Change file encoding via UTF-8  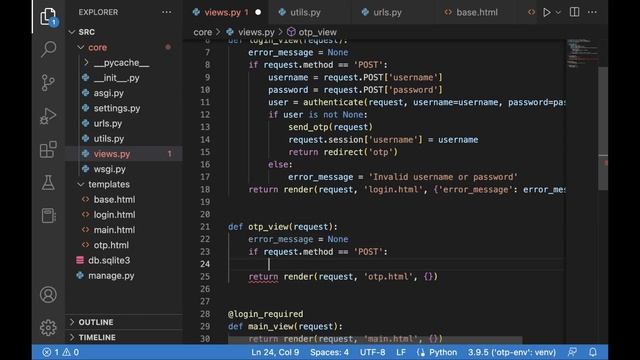pos(372,352)
